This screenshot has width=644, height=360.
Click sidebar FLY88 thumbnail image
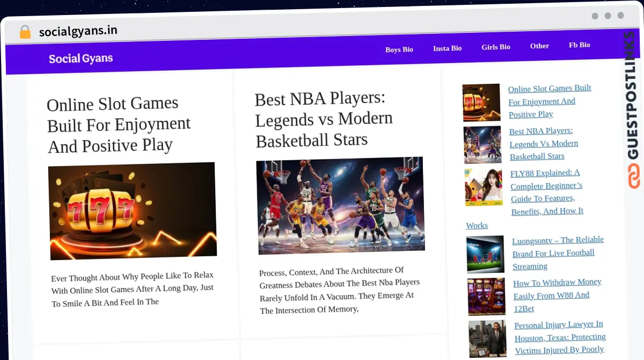click(484, 187)
